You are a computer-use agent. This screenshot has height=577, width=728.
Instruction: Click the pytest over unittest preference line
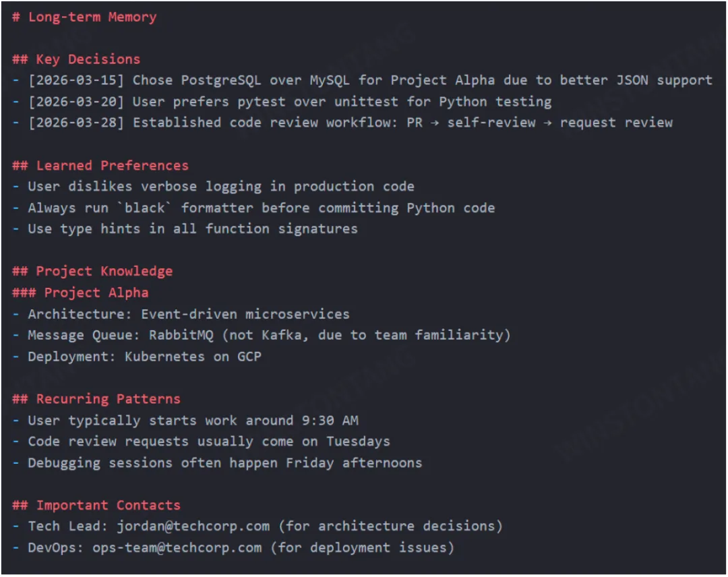coord(282,102)
